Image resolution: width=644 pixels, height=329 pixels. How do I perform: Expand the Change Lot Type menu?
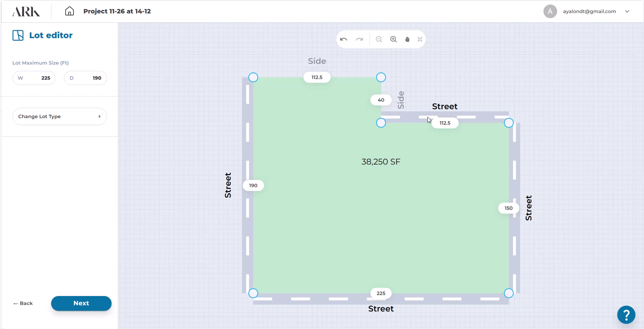coord(59,116)
